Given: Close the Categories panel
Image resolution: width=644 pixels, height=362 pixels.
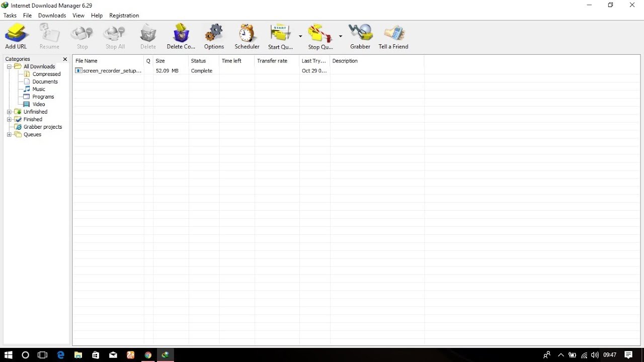Looking at the screenshot, I should [65, 59].
